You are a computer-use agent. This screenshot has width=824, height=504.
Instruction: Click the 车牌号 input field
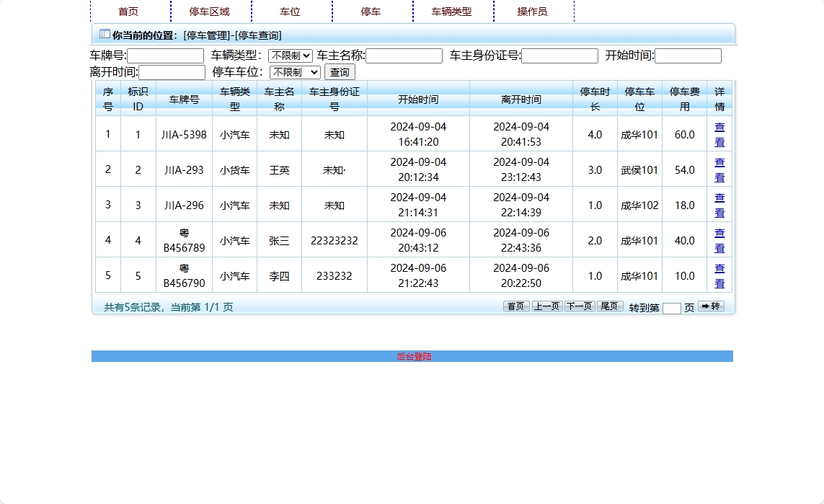(x=167, y=56)
